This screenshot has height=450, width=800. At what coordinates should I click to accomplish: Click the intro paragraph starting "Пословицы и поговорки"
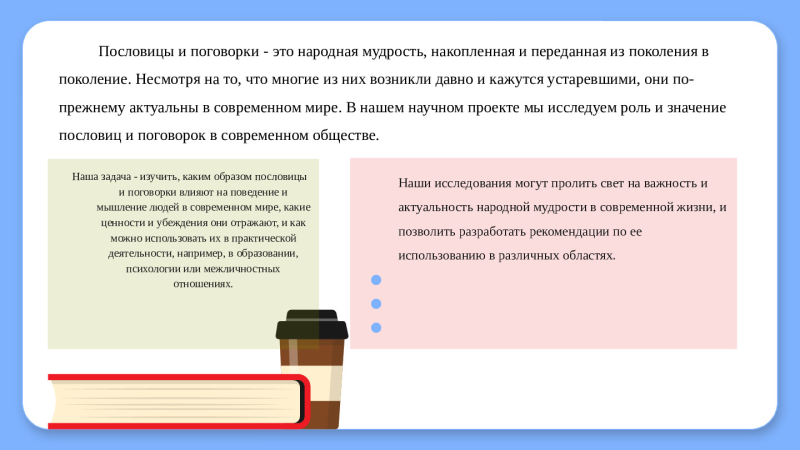click(x=392, y=93)
